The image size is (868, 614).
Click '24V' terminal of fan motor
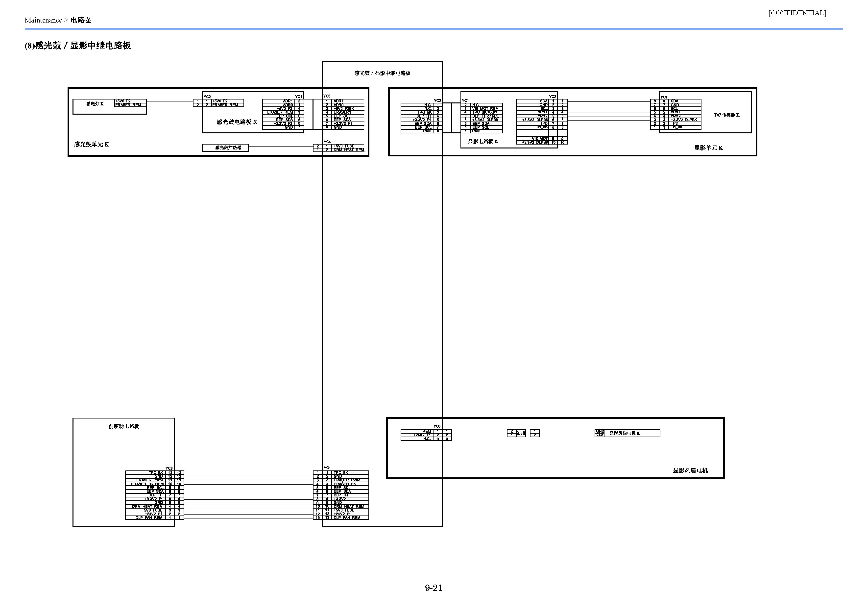click(x=600, y=435)
